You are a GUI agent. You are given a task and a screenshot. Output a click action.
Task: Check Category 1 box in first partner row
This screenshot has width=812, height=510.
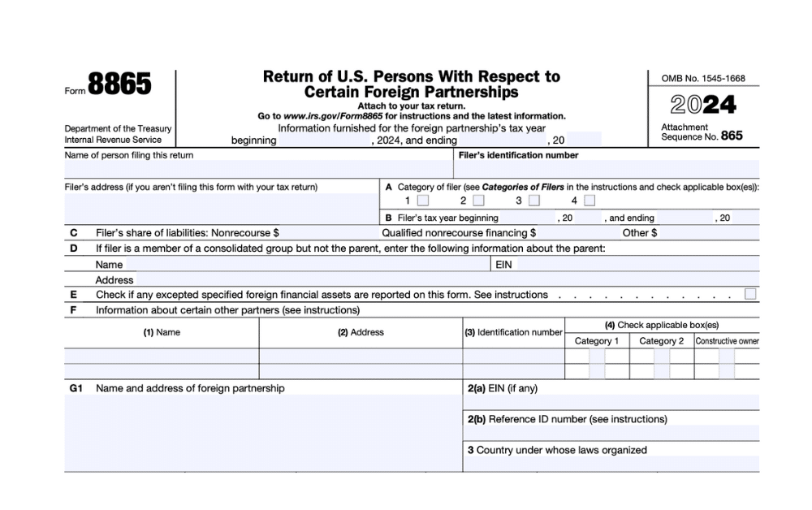(x=597, y=356)
